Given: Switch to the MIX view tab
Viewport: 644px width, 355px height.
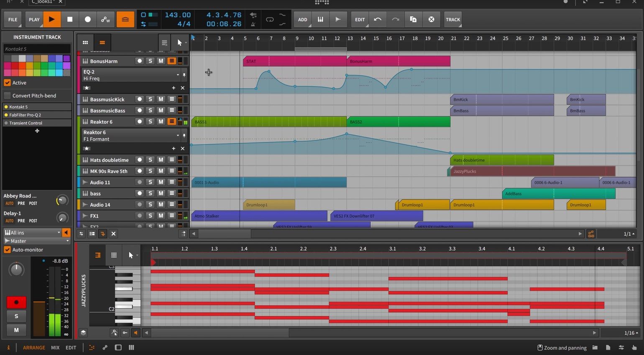Looking at the screenshot, I should click(x=55, y=347).
